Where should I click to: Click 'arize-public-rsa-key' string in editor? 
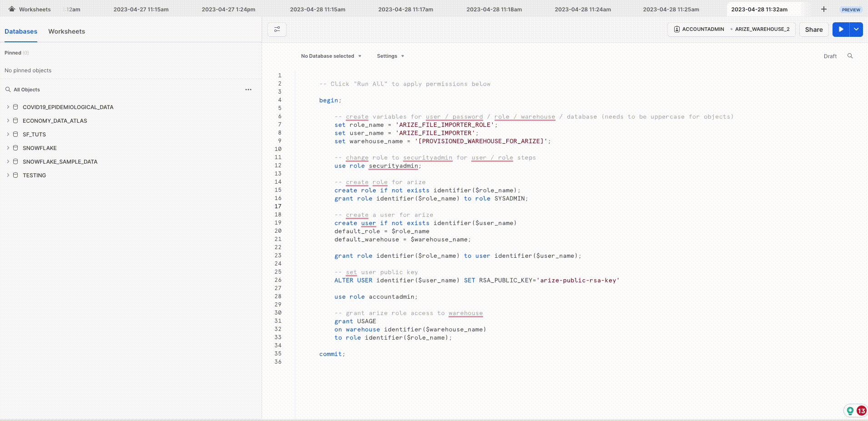[578, 281]
